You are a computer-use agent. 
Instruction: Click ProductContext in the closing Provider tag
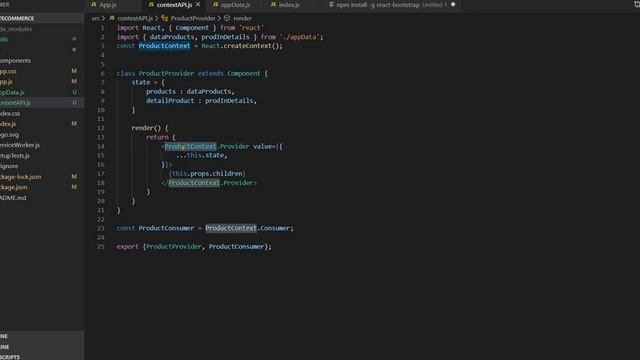pos(194,183)
